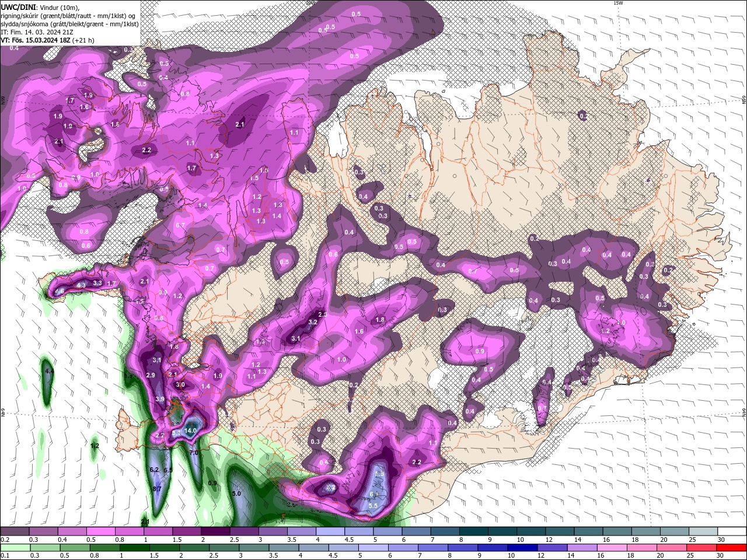Click the 20W longitude label

[x=310, y=3]
